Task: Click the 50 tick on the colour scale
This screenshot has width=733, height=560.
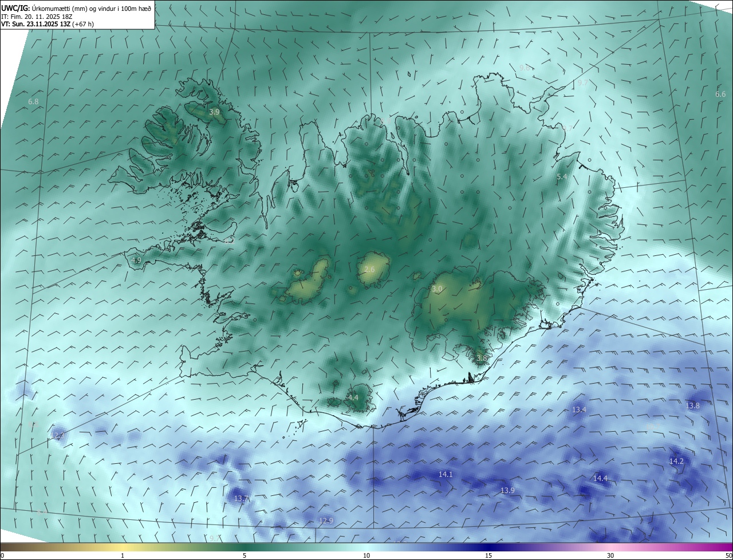Action: 728,555
